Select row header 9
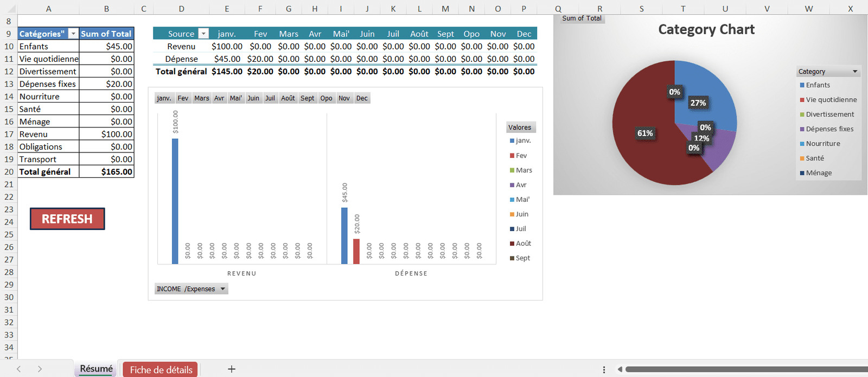Image resolution: width=868 pixels, height=377 pixels. [9, 34]
